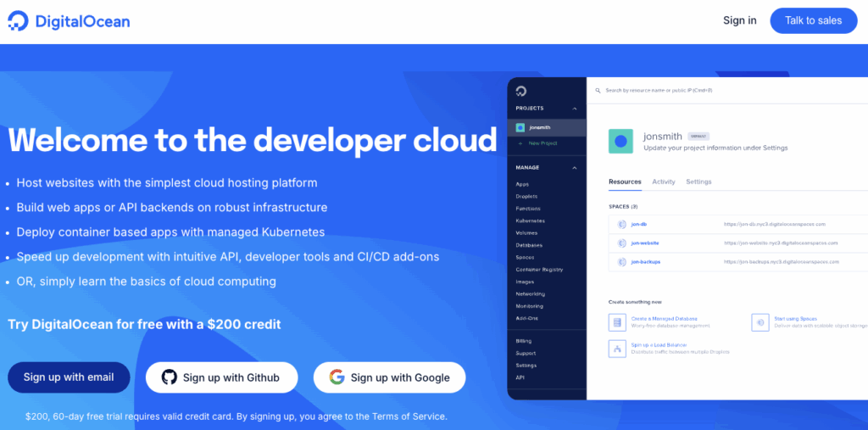Open Spaces in the Manage menu
This screenshot has height=430, width=868.
coord(525,257)
